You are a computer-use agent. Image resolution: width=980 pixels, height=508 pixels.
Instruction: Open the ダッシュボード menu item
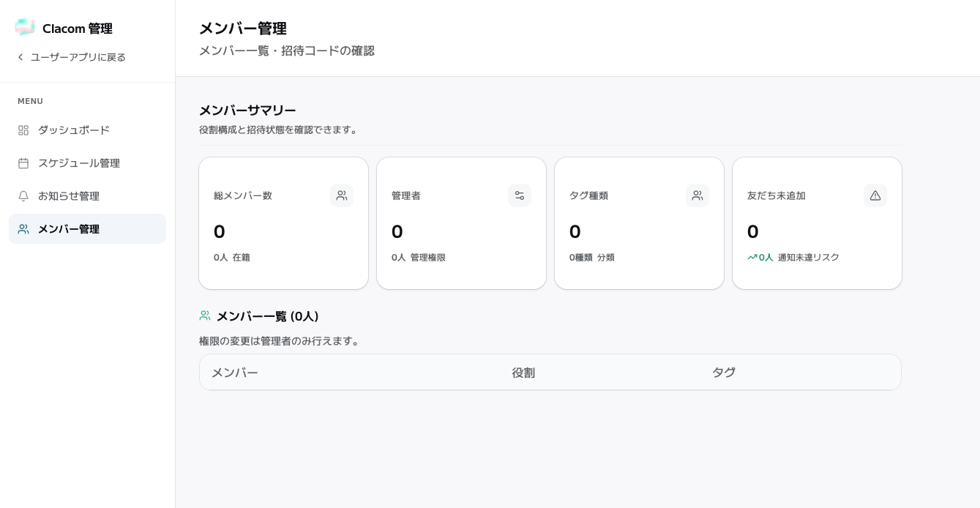[x=88, y=130]
